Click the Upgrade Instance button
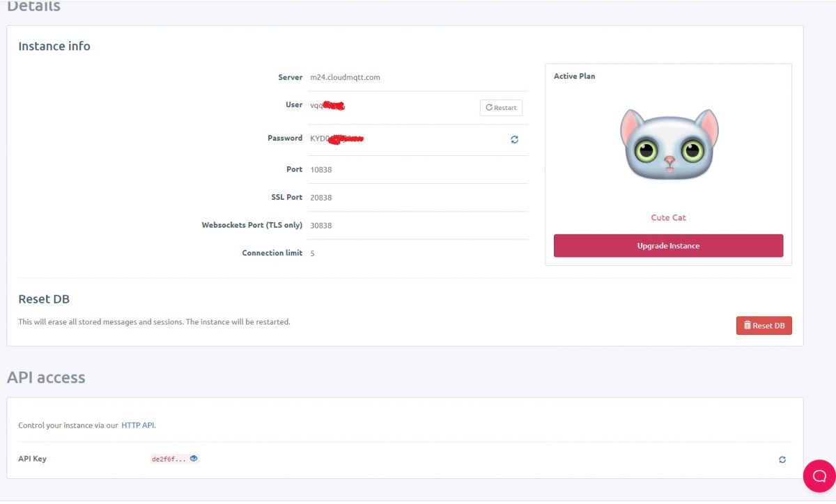 668,246
